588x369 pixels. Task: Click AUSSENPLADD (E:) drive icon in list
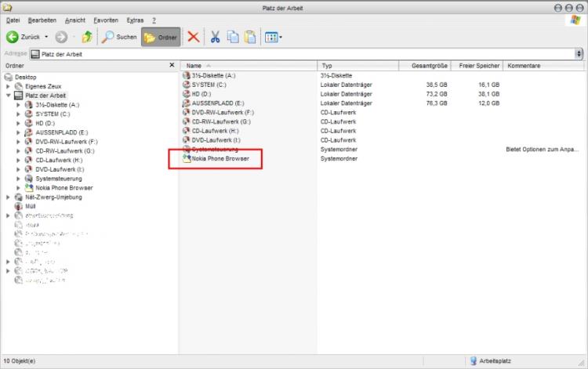(187, 103)
